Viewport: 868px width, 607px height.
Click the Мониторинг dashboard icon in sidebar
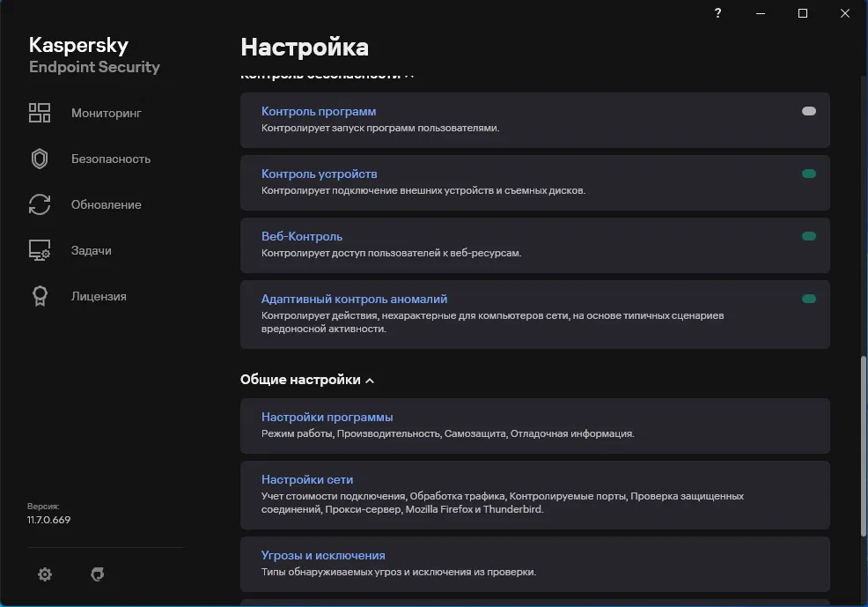(x=40, y=113)
